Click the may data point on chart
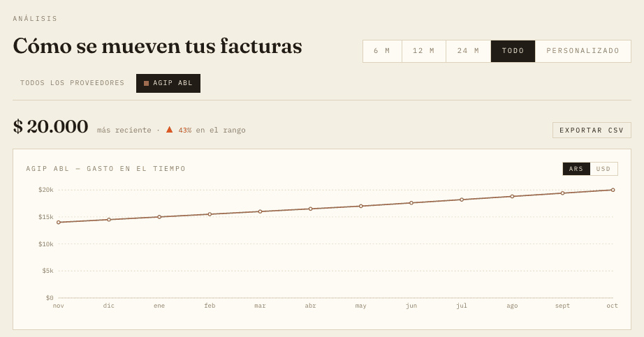Screen dimensions: 644x337 coord(361,206)
